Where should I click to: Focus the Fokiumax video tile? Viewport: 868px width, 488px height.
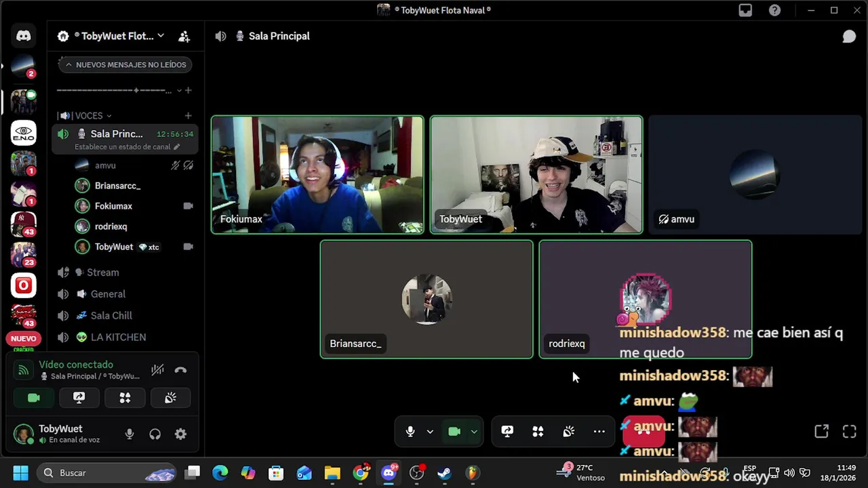[x=317, y=175]
